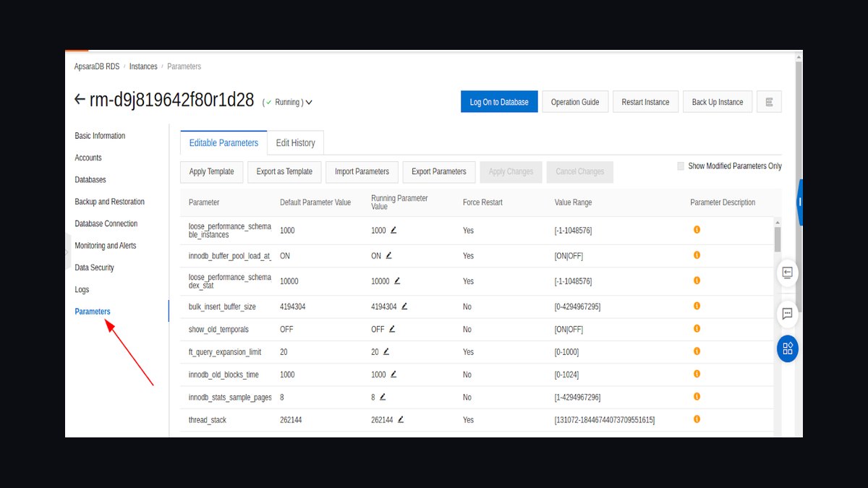Click Apply Template button
The height and width of the screenshot is (488, 868).
point(212,172)
